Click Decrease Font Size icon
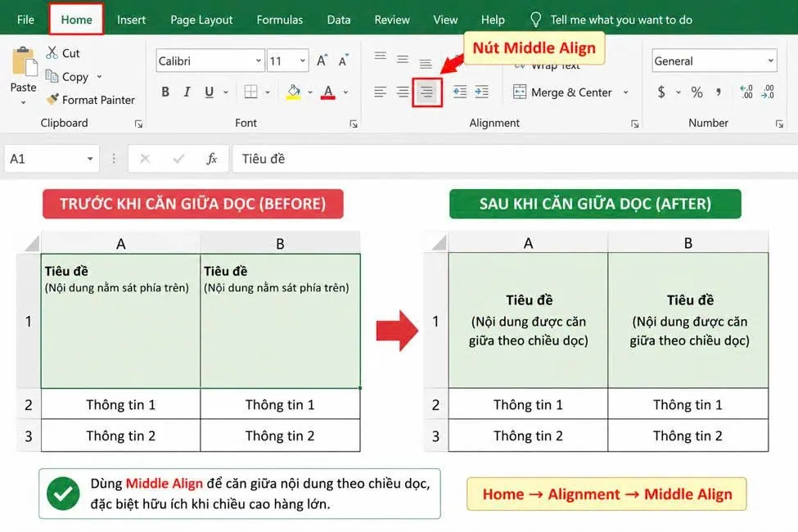The height and width of the screenshot is (532, 798). [x=344, y=61]
